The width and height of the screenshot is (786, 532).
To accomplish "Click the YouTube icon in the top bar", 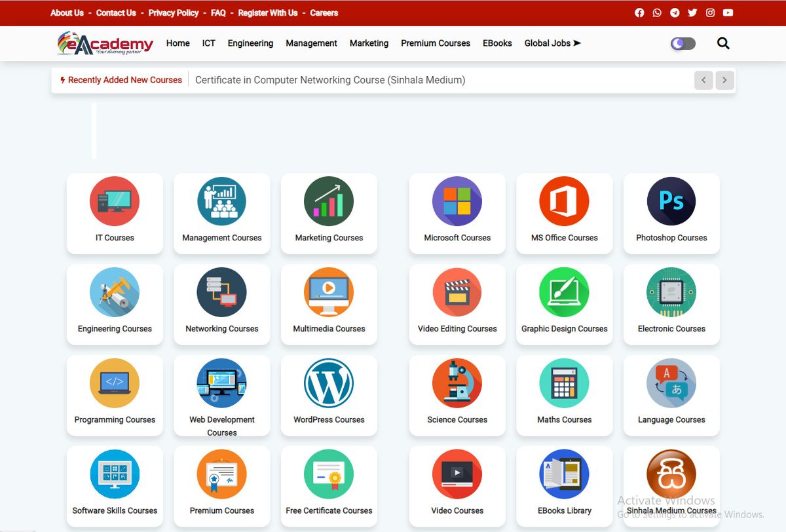I will 728,12.
